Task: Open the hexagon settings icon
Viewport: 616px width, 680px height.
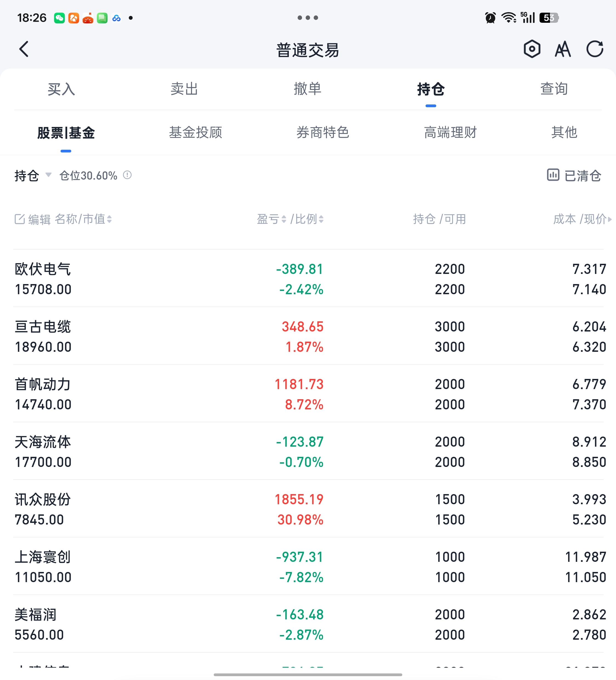Action: pos(532,49)
